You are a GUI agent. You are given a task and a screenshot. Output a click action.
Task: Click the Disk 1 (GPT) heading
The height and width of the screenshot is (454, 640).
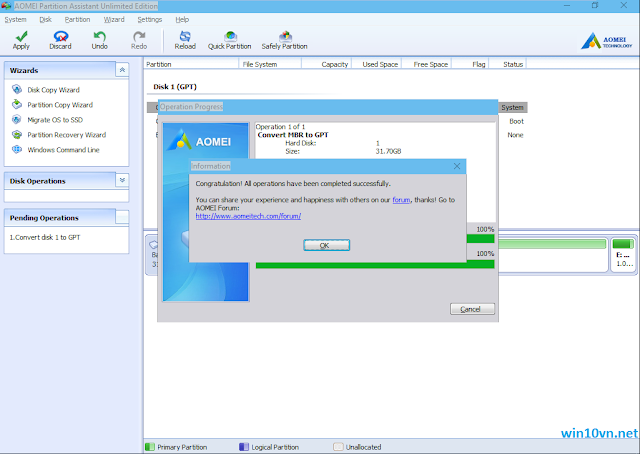pos(175,87)
